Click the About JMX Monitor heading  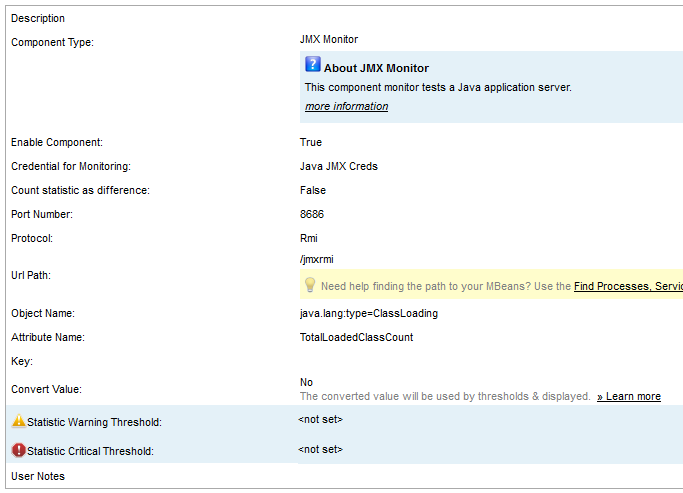(376, 69)
